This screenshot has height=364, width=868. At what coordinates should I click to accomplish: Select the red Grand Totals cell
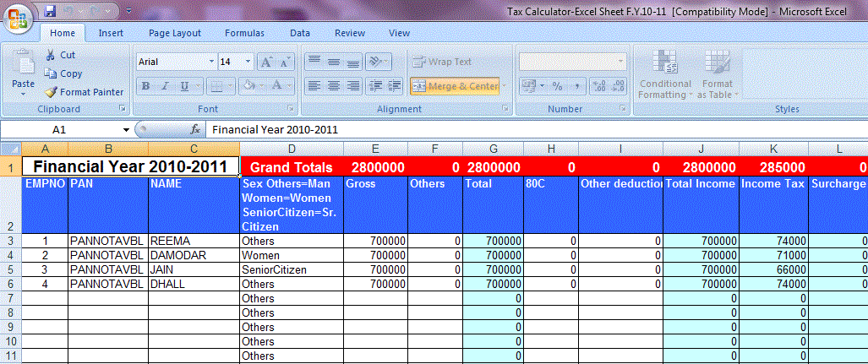tap(292, 167)
